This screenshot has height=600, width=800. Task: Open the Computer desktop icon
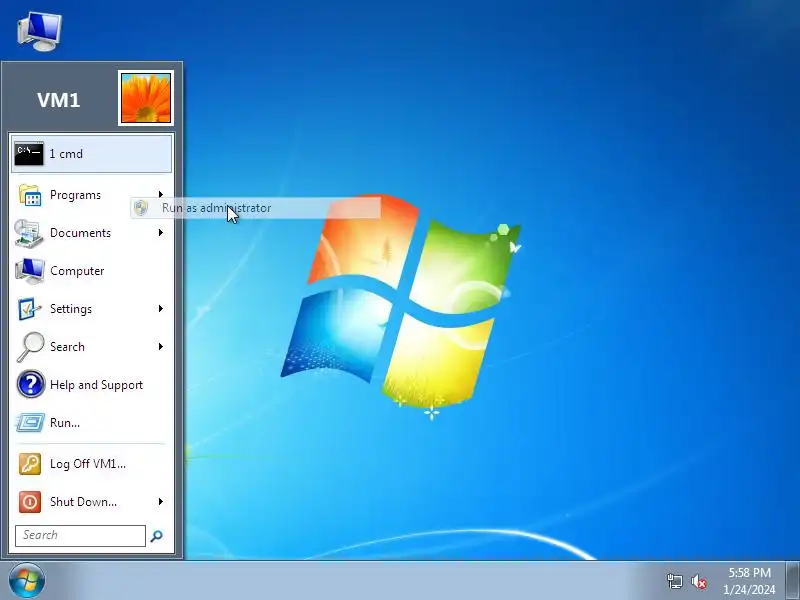tap(39, 31)
